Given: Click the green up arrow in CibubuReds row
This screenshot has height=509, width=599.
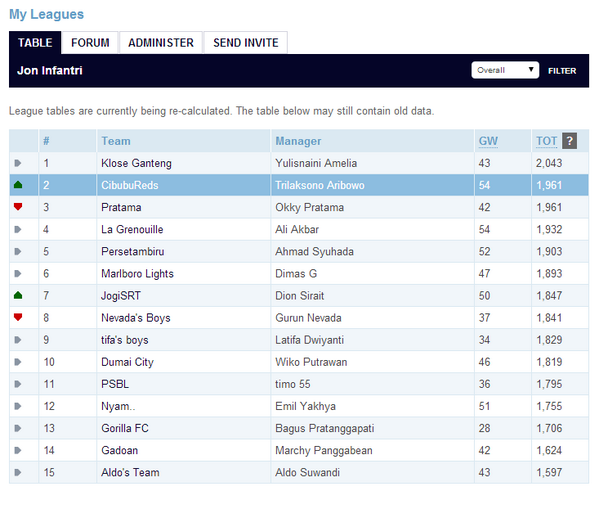Looking at the screenshot, I should coord(18,185).
